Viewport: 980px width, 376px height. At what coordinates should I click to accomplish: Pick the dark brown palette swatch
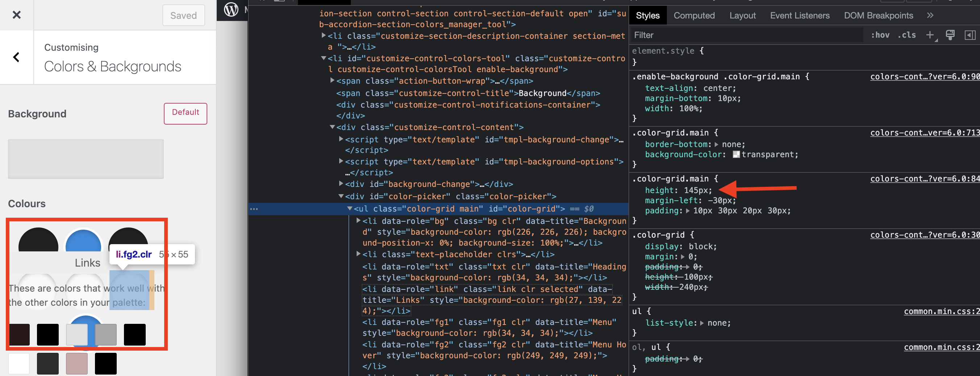pos(19,335)
